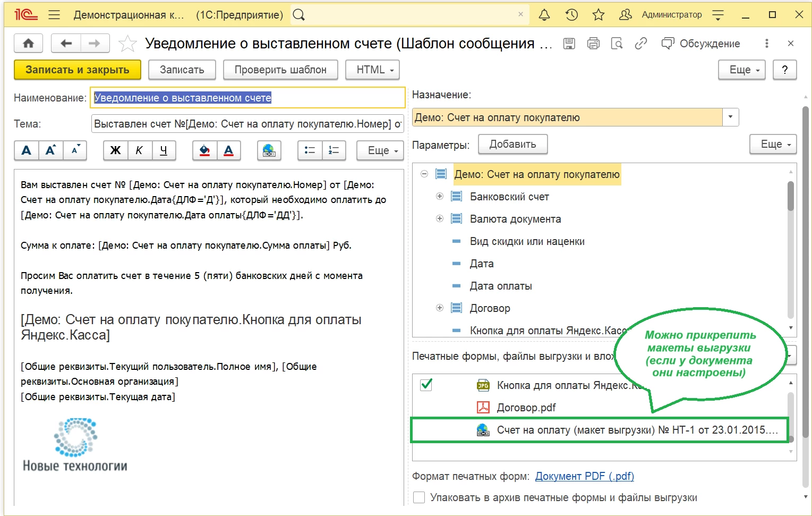Image resolution: width=812 pixels, height=516 pixels.
Task: Add form to favorites star
Action: [x=127, y=44]
